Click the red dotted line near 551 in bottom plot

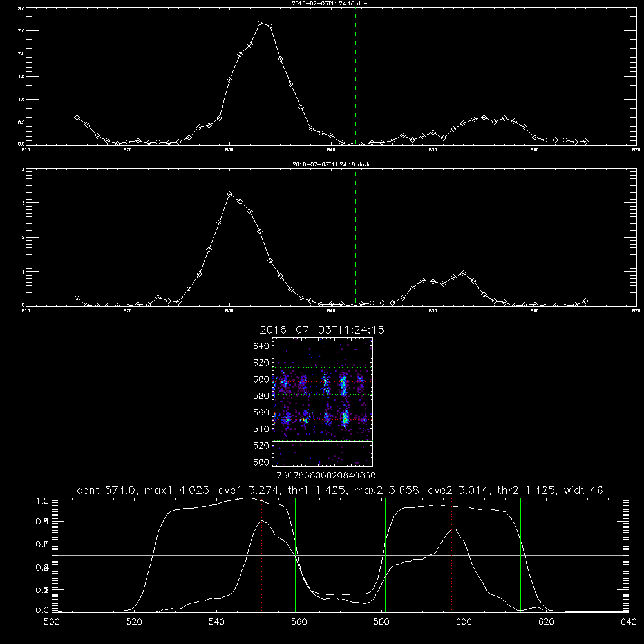pos(261,554)
